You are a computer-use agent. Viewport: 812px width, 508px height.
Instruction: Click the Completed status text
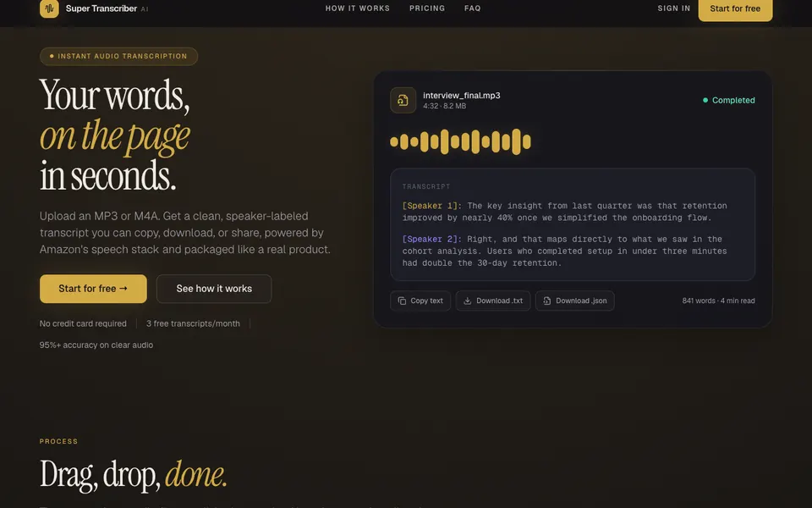coord(733,100)
